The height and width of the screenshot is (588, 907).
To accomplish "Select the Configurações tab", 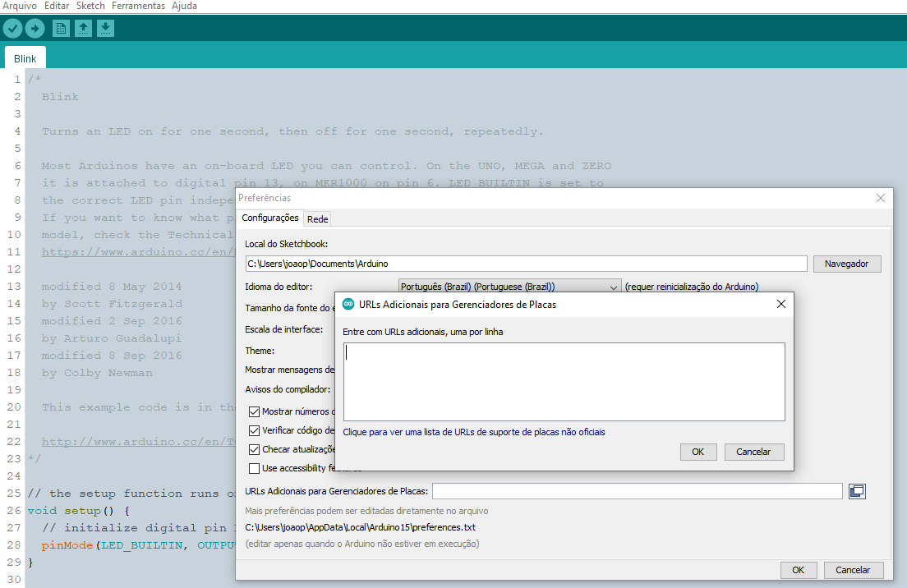I will pos(270,218).
